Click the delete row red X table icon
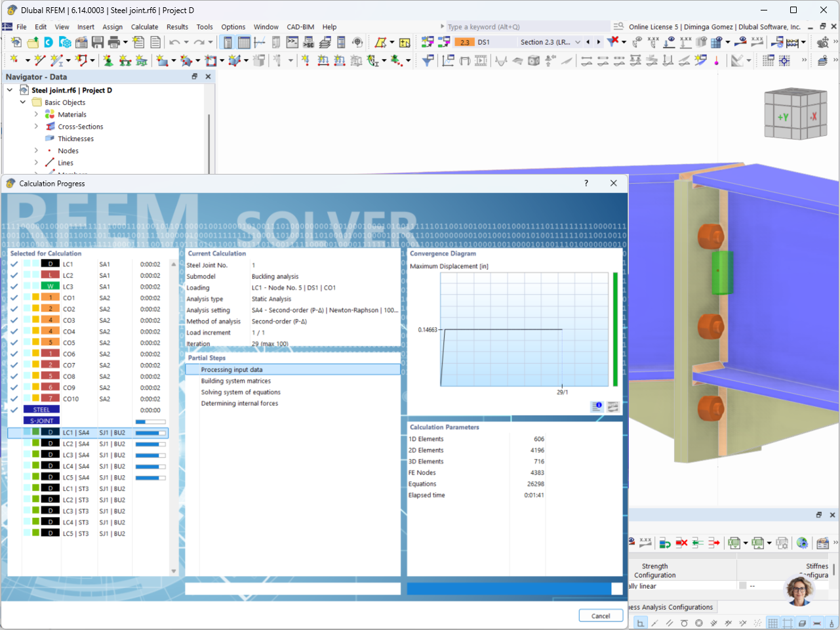This screenshot has width=840, height=630. point(681,543)
